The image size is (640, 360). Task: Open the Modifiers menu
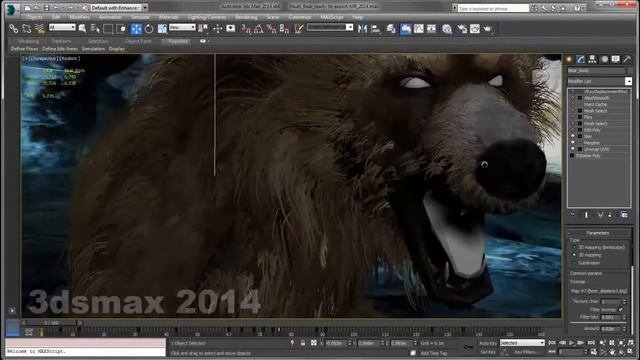tap(79, 17)
